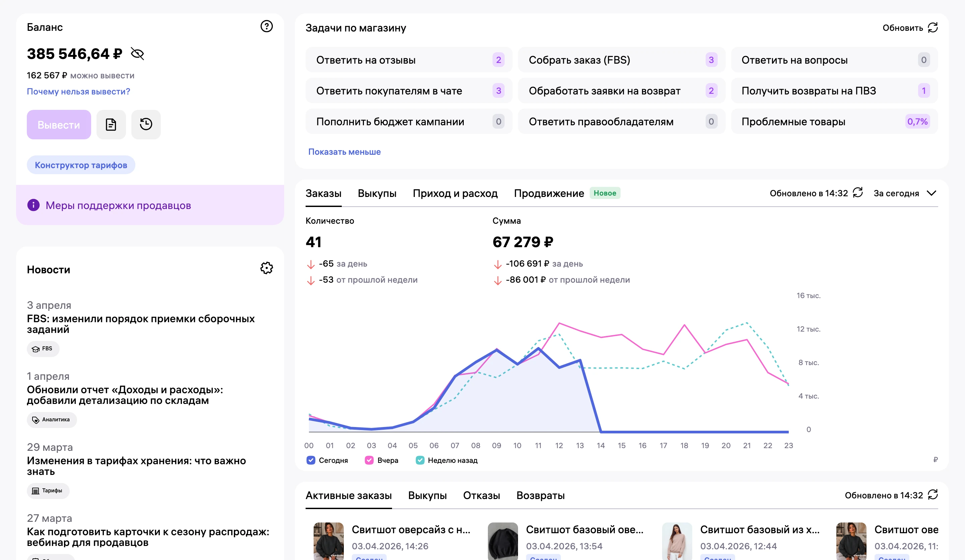Open the balance help question mark icon
The width and height of the screenshot is (965, 560).
[x=266, y=26]
